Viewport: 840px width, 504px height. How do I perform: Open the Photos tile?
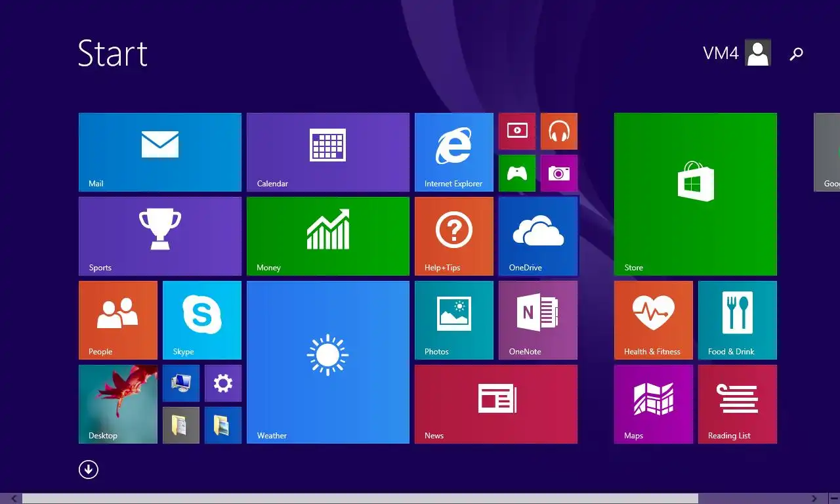(x=454, y=320)
